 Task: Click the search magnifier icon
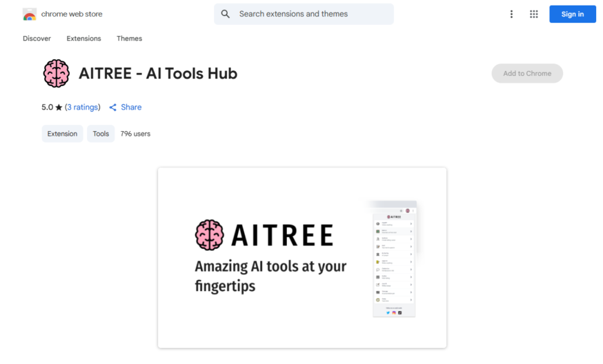click(226, 14)
